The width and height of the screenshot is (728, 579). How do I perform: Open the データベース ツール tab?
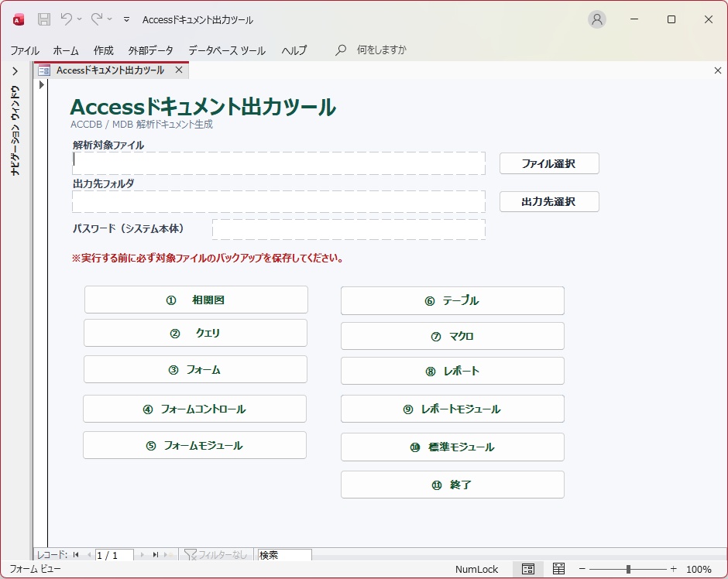pos(227,50)
